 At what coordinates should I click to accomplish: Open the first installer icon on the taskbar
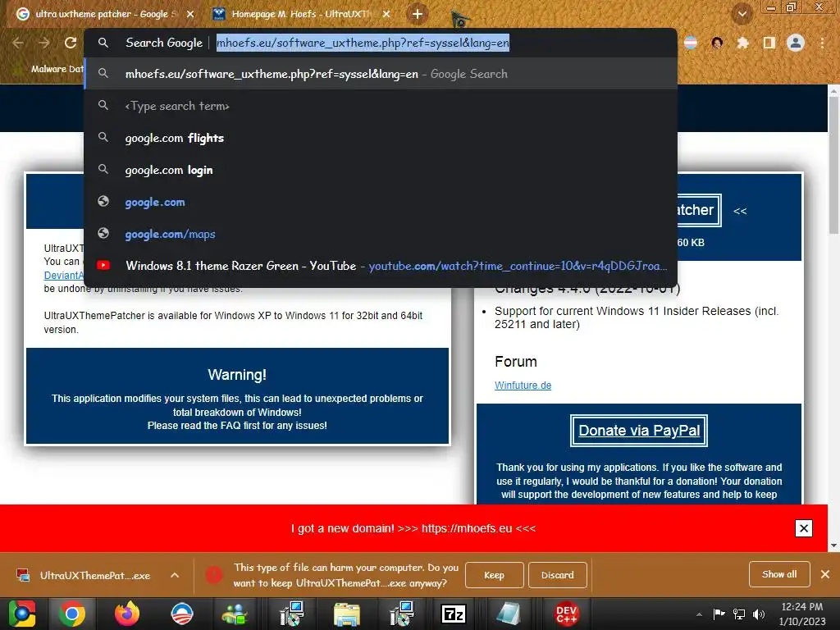[x=292, y=614]
